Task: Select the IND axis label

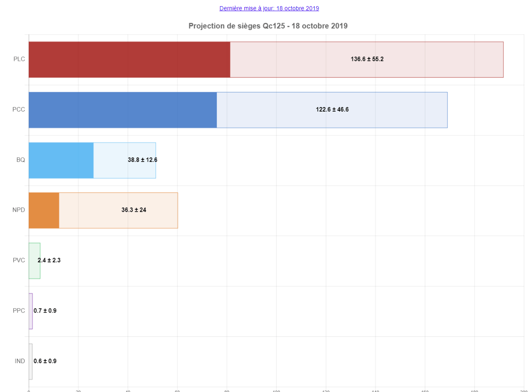Action: tap(20, 361)
